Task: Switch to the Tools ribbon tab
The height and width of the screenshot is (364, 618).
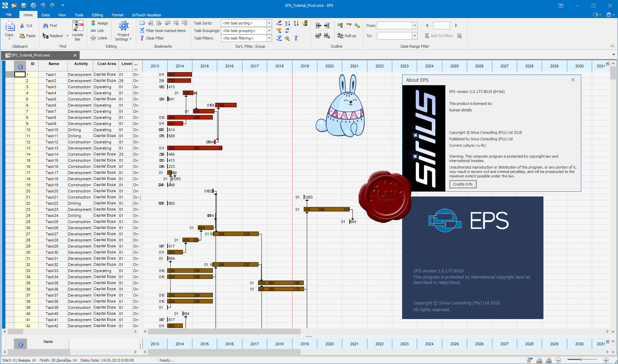Action: pyautogui.click(x=79, y=15)
